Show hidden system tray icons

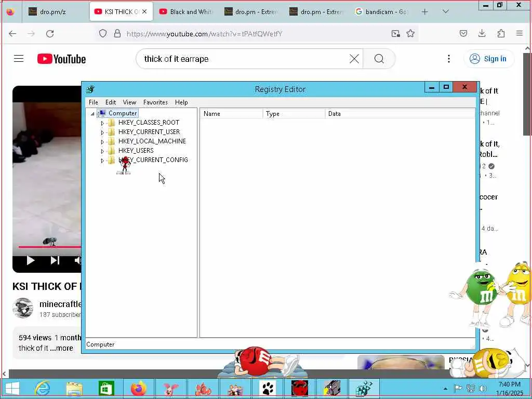(445, 389)
